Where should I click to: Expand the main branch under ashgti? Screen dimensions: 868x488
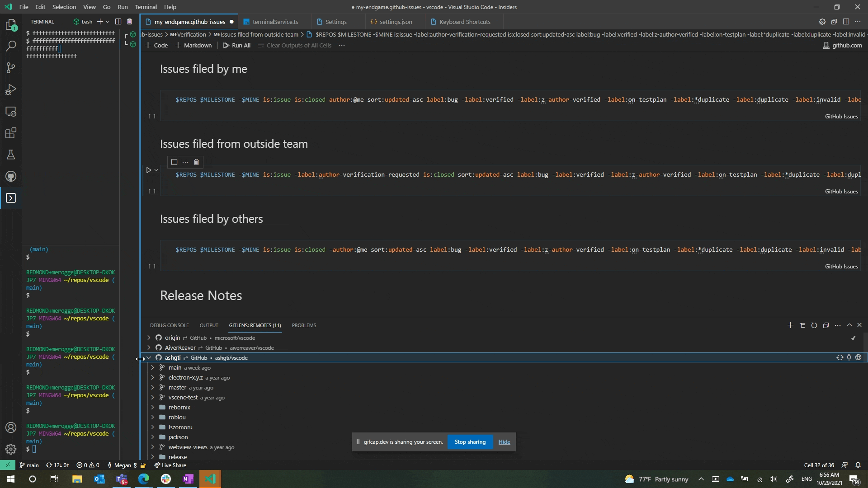(x=152, y=367)
